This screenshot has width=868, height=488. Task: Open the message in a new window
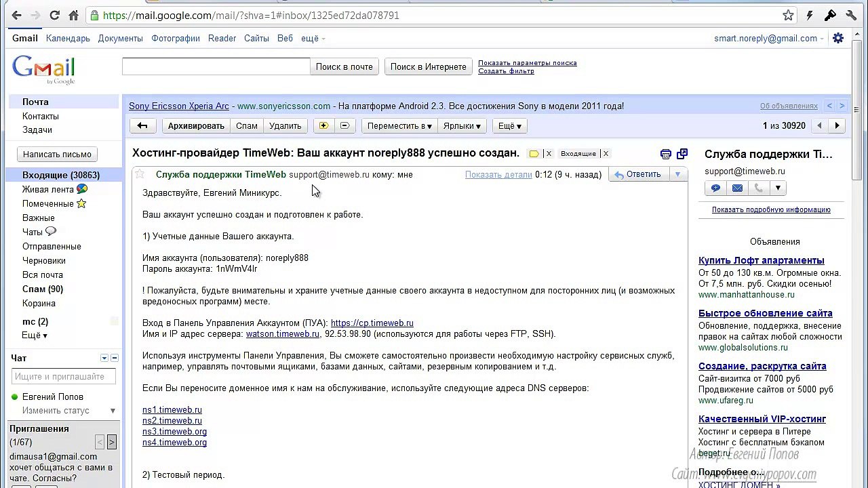(x=682, y=154)
